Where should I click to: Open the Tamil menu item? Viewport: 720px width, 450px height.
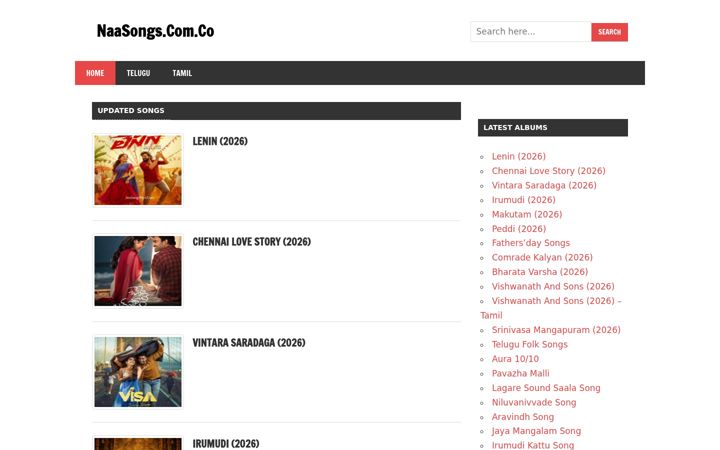click(182, 73)
